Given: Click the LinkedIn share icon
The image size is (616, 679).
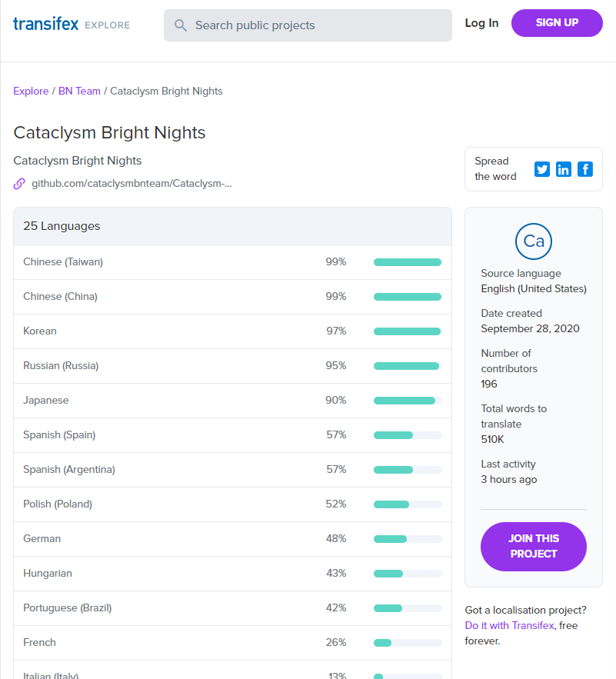Looking at the screenshot, I should pos(564,169).
